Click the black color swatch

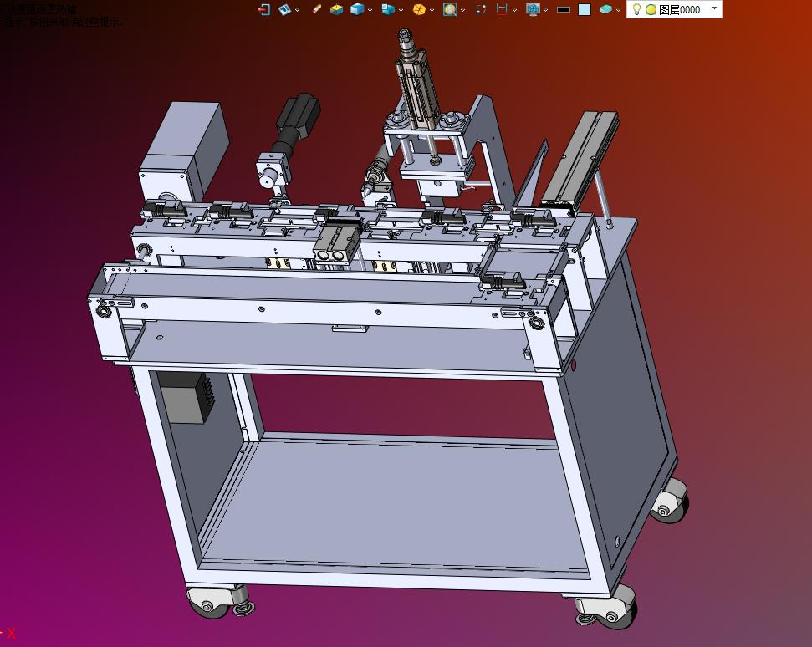tap(564, 9)
